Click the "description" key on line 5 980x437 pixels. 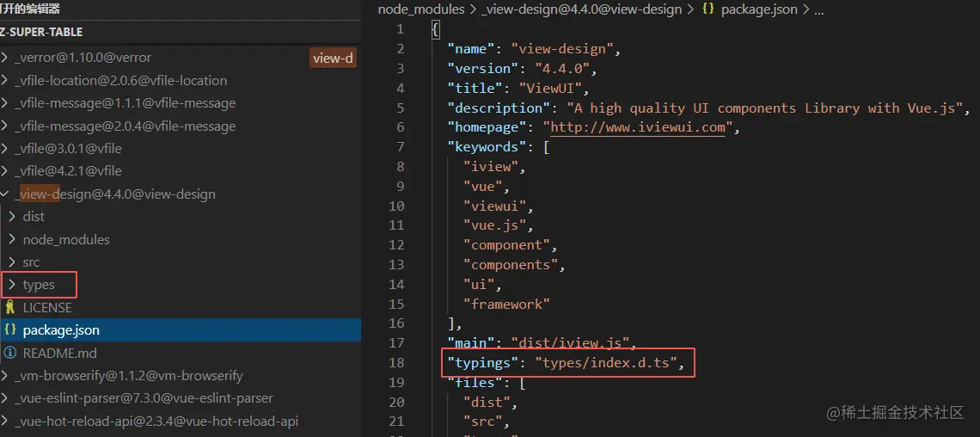click(x=499, y=108)
